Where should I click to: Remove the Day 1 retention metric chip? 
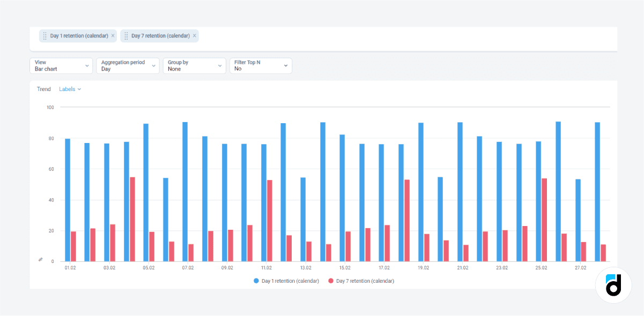113,36
